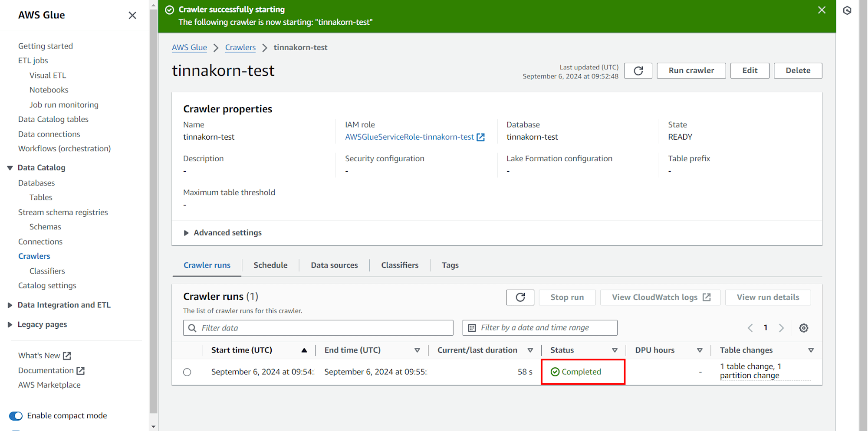
Task: Open table preferences gear icon
Action: [804, 328]
